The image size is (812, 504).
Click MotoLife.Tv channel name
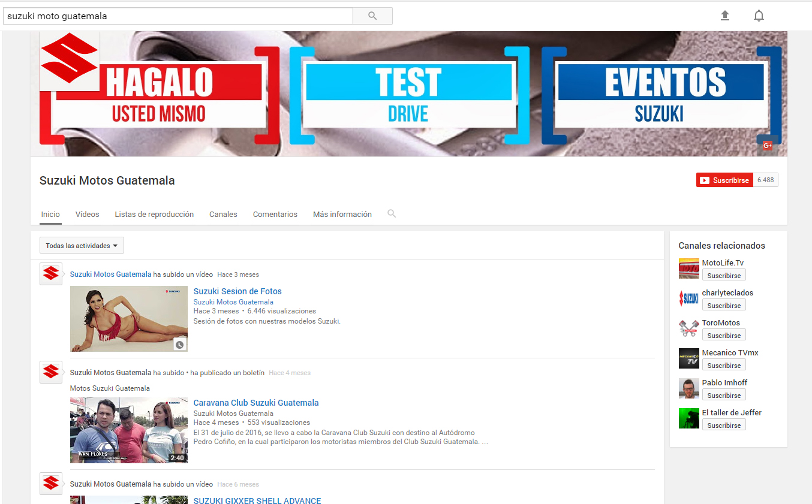point(723,262)
